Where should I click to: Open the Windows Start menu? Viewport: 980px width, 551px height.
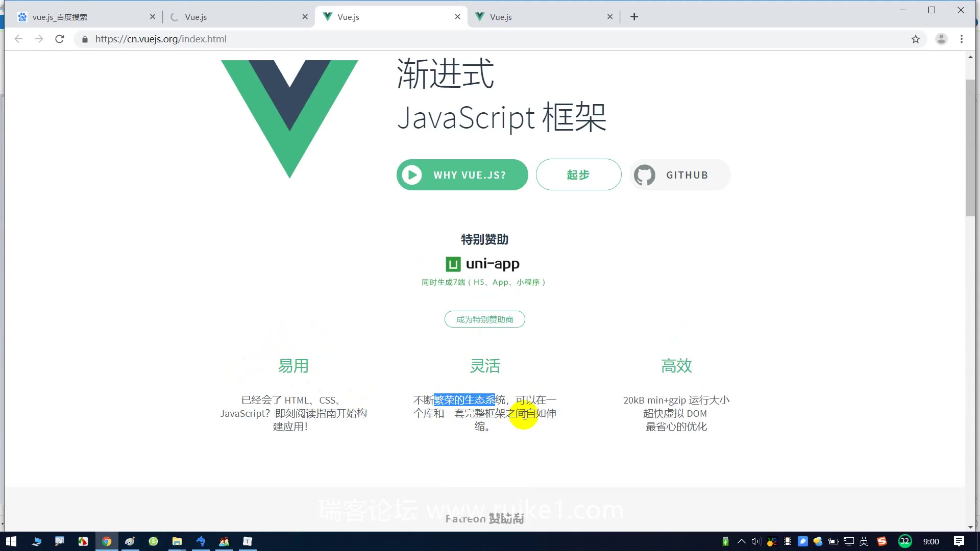pyautogui.click(x=11, y=541)
